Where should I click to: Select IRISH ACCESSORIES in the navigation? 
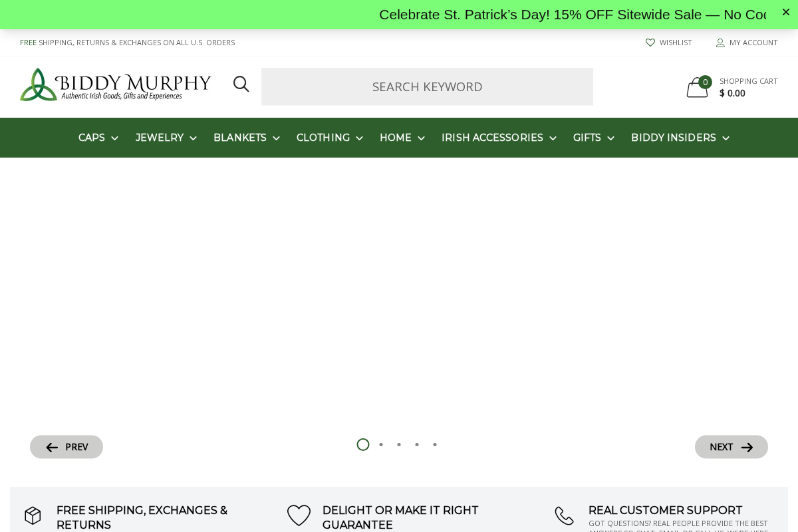coord(492,138)
